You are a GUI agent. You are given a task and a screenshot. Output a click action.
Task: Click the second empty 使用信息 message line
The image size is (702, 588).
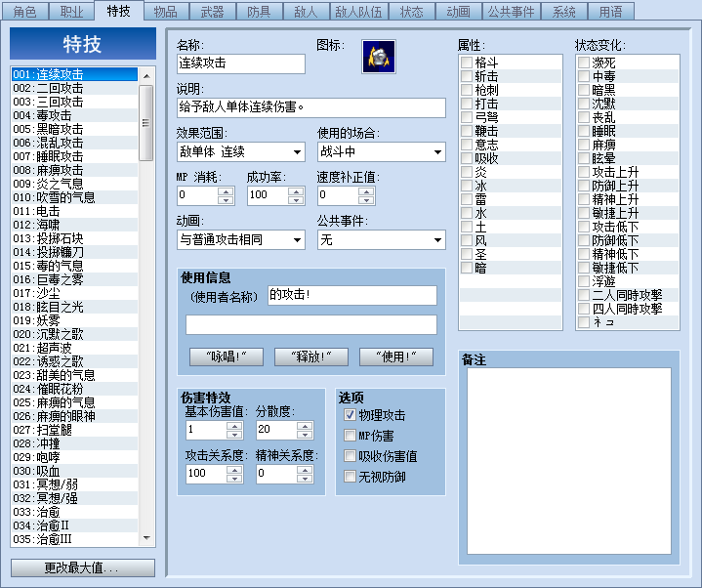point(311,324)
